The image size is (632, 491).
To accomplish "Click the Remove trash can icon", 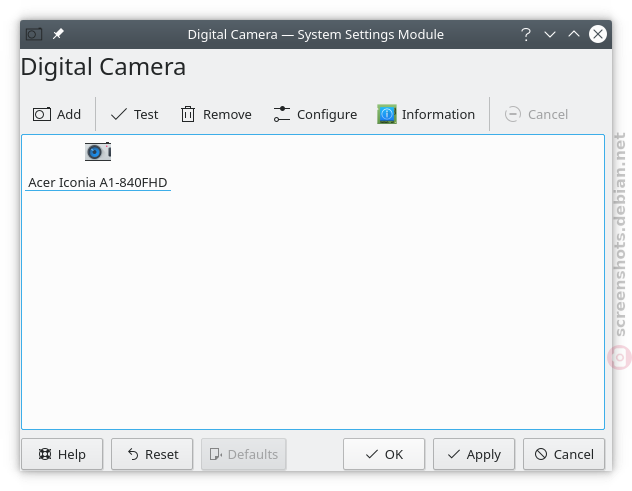I will pos(188,114).
